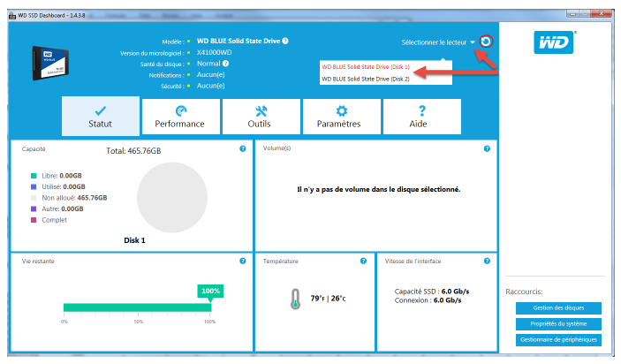Select WD BLUE Solid State Drive (Disk 1)
The width and height of the screenshot is (621, 364).
tap(366, 67)
